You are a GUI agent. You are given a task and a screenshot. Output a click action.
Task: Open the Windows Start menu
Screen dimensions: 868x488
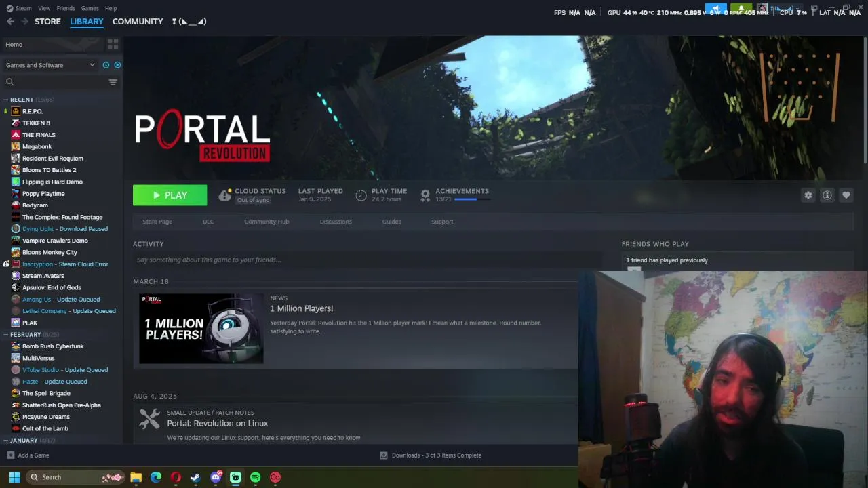[14, 477]
